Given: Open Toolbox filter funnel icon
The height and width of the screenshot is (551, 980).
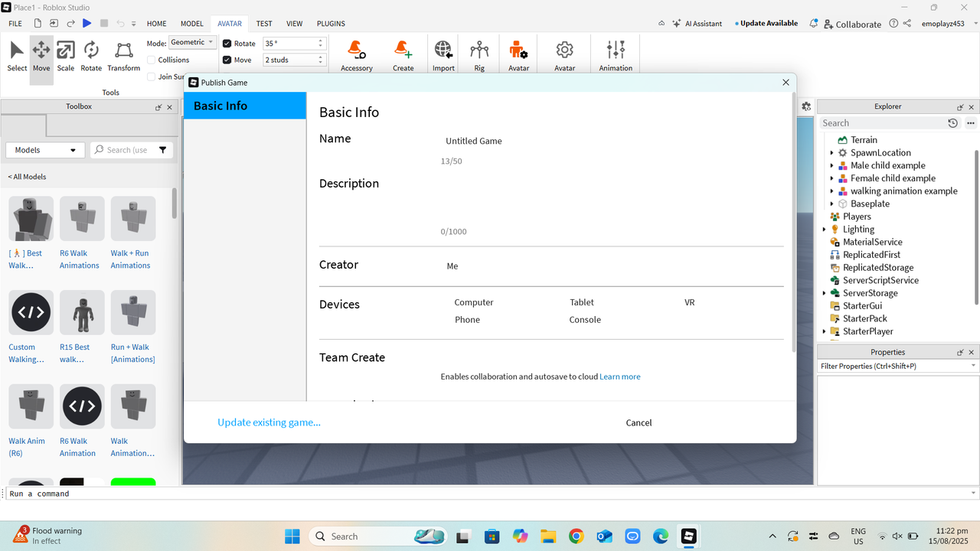Looking at the screenshot, I should click(162, 150).
